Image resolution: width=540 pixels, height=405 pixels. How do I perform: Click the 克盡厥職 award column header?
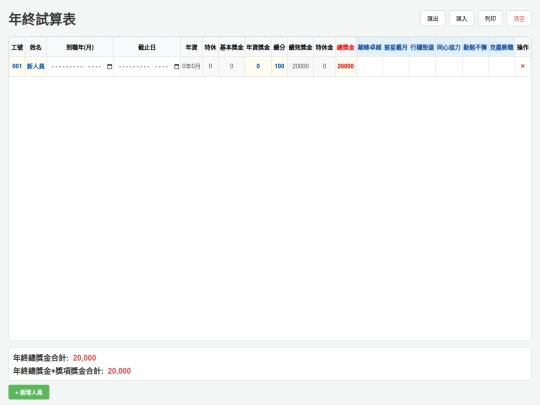pyautogui.click(x=501, y=47)
